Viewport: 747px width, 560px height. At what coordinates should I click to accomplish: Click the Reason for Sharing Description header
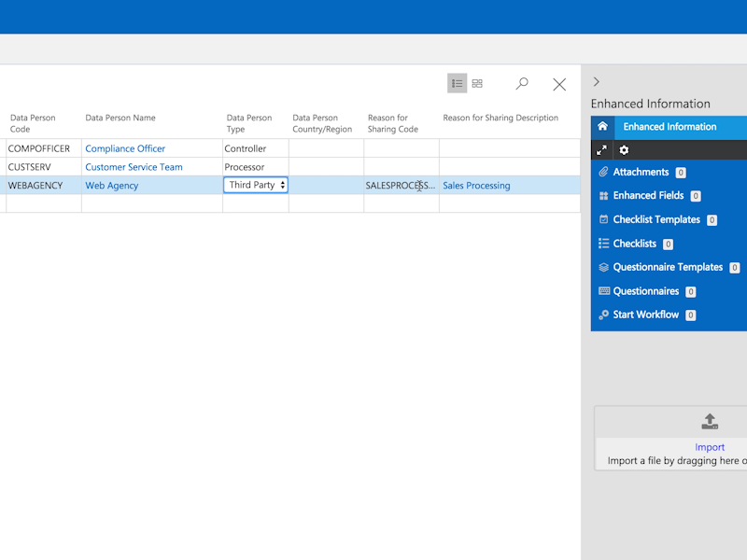[500, 118]
